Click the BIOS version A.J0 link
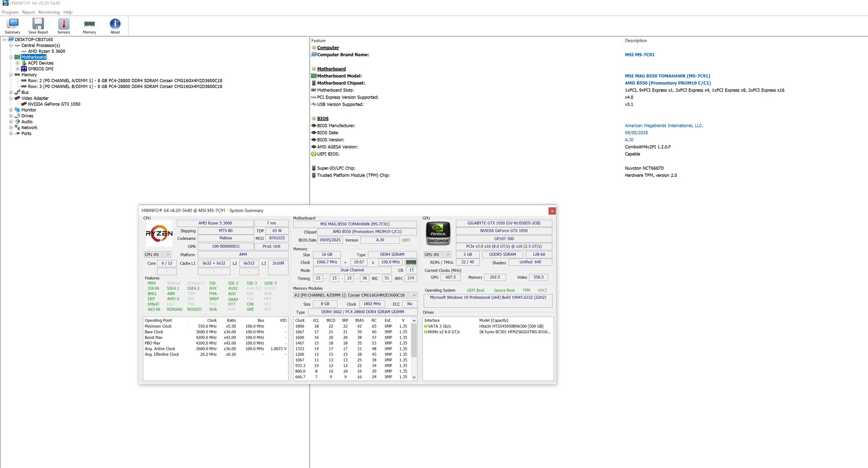This screenshot has width=868, height=468. pos(629,140)
